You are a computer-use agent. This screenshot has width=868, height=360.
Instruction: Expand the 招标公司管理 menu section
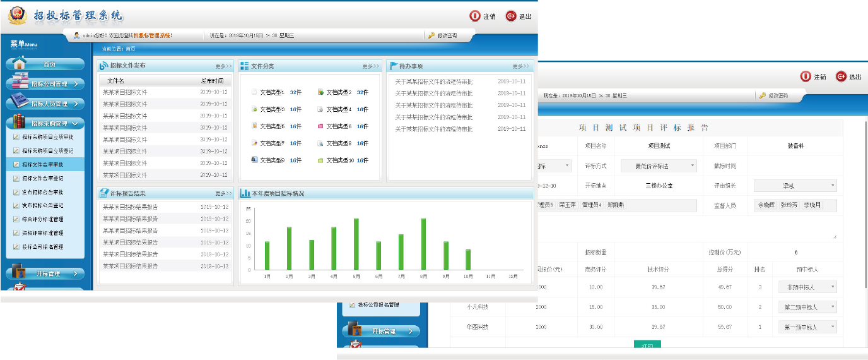[x=45, y=83]
